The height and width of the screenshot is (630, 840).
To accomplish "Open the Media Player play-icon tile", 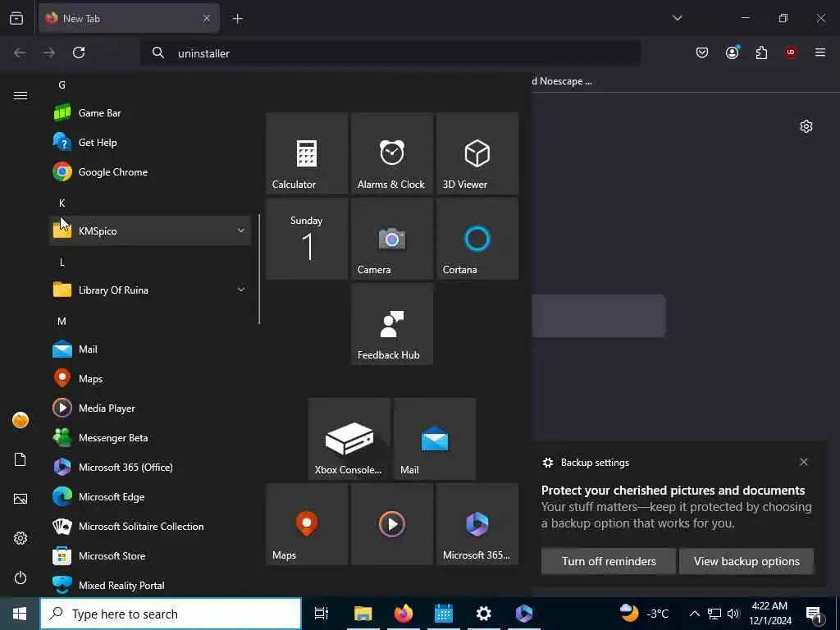I will click(x=392, y=524).
